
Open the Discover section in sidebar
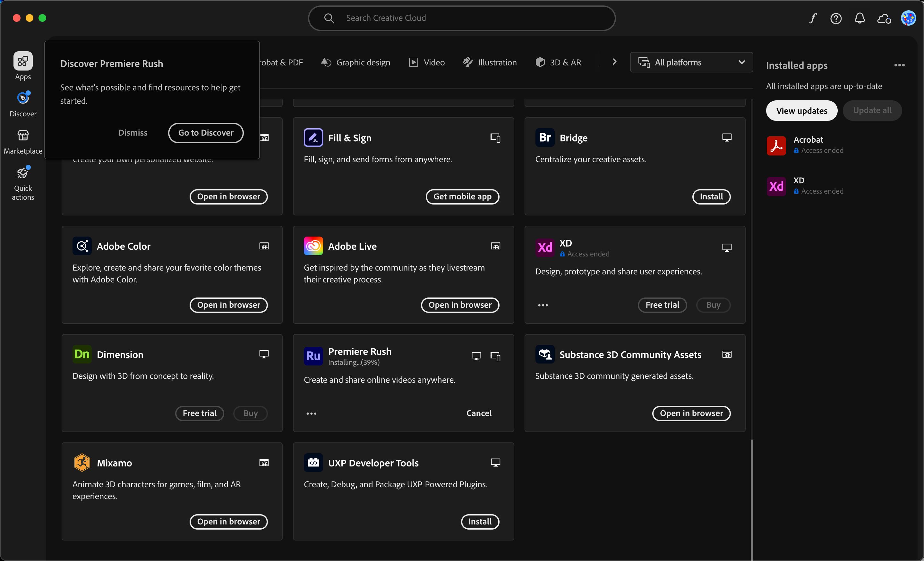click(23, 104)
